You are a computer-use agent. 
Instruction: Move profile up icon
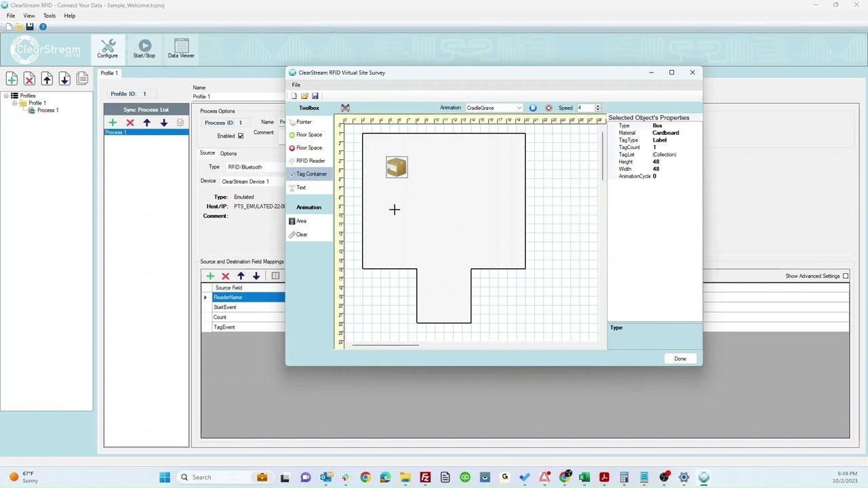(x=47, y=79)
